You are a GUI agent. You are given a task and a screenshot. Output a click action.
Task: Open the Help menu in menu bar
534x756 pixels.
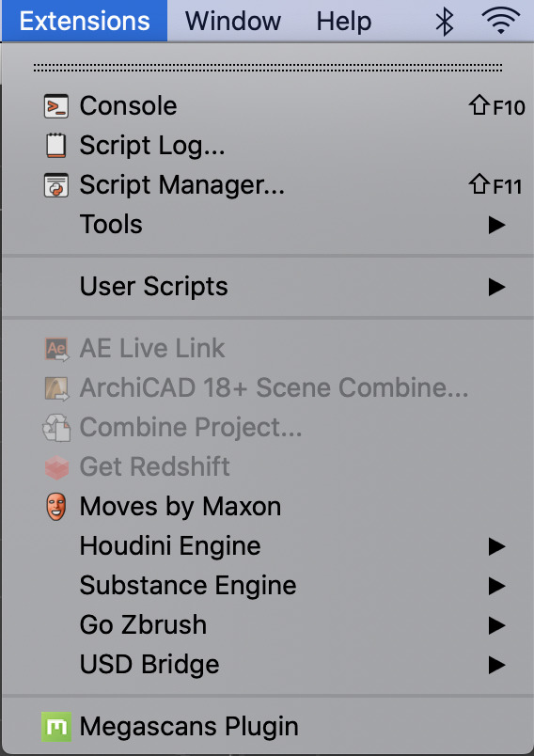click(x=344, y=22)
